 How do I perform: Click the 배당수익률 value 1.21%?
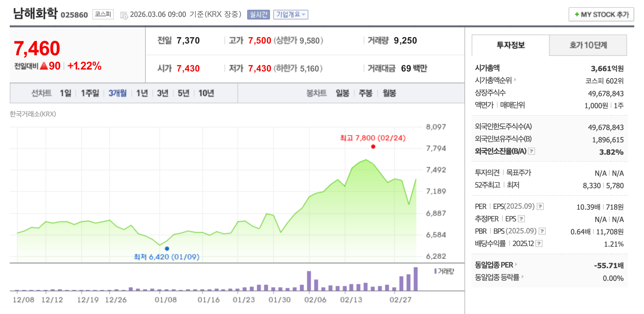coord(614,244)
